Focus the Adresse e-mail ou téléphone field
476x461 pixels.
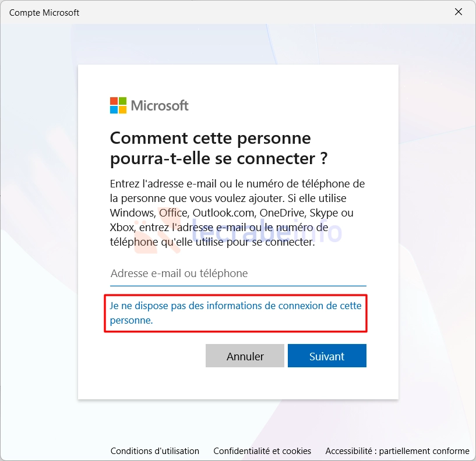point(238,274)
